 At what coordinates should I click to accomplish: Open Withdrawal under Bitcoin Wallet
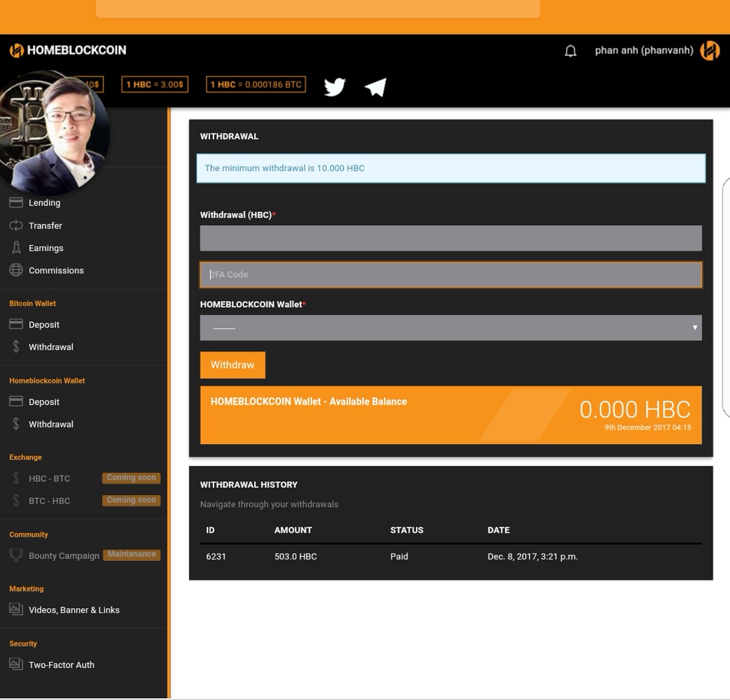tap(51, 347)
